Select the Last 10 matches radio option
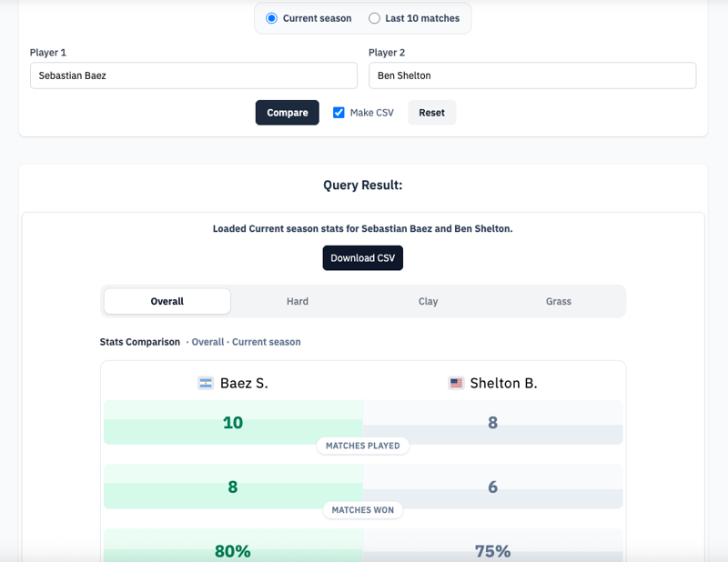 click(x=375, y=18)
